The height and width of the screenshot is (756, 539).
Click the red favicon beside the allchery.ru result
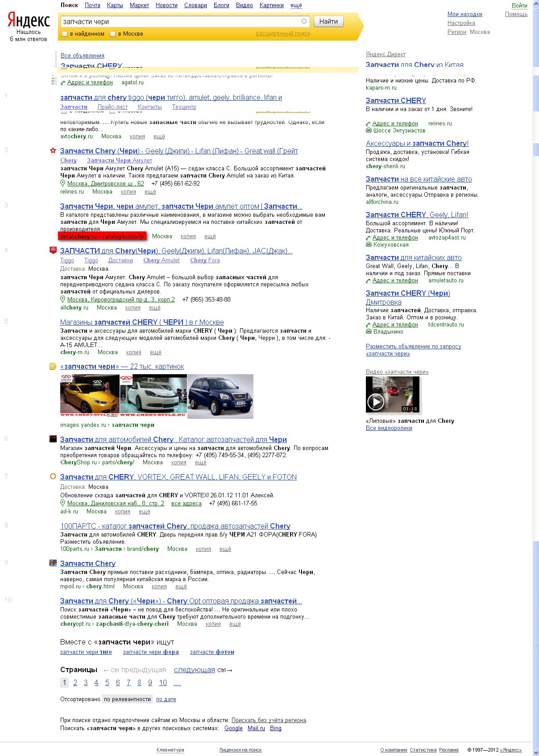click(x=53, y=250)
